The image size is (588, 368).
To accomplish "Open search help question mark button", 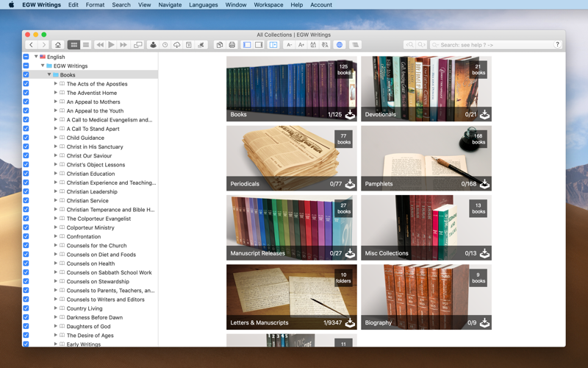I will pyautogui.click(x=557, y=45).
